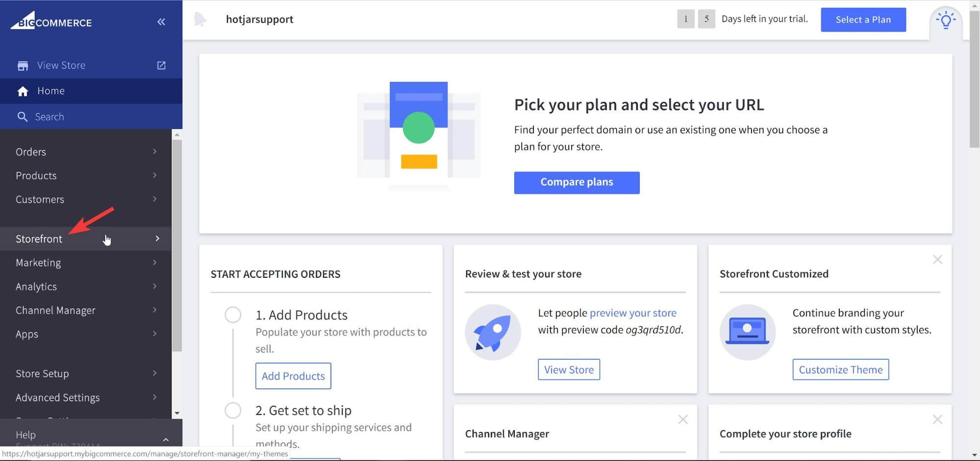Expand Orders menu chevron

coord(154,151)
